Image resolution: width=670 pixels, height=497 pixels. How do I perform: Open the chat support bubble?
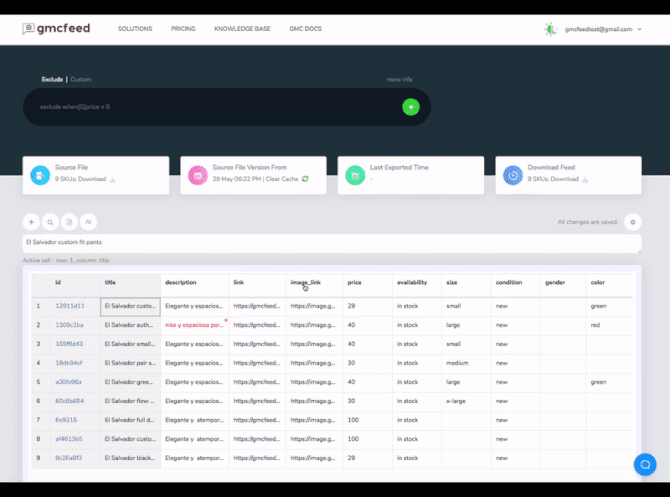tap(645, 465)
